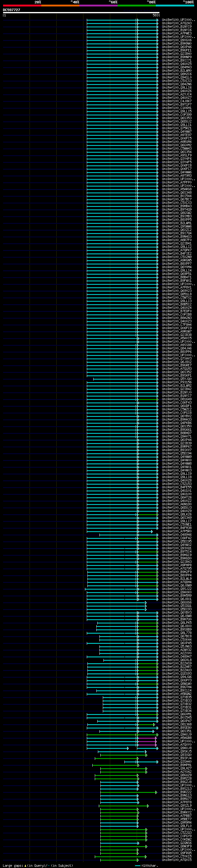Select hit UniRef100_B8BHD7
This screenshot has width=197, height=868.
point(176,433)
